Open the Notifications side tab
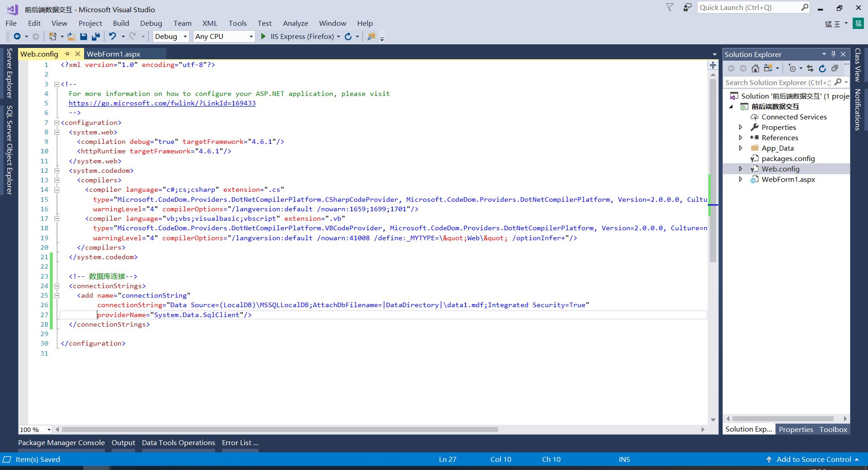 857,110
